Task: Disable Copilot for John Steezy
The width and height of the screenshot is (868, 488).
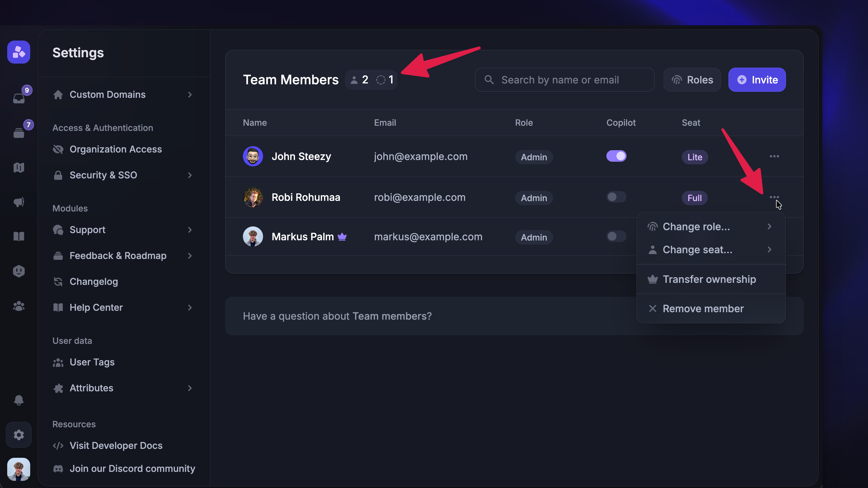Action: pyautogui.click(x=616, y=156)
